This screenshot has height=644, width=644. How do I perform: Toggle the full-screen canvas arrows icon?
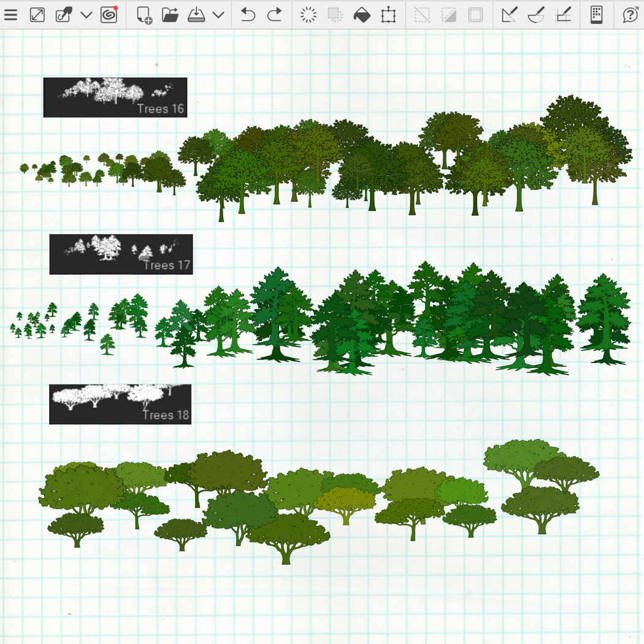(x=37, y=15)
